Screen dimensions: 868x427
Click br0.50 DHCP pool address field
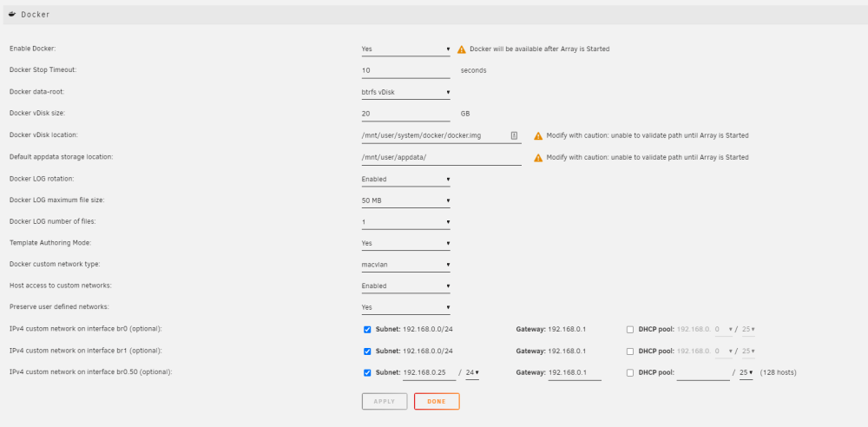703,372
